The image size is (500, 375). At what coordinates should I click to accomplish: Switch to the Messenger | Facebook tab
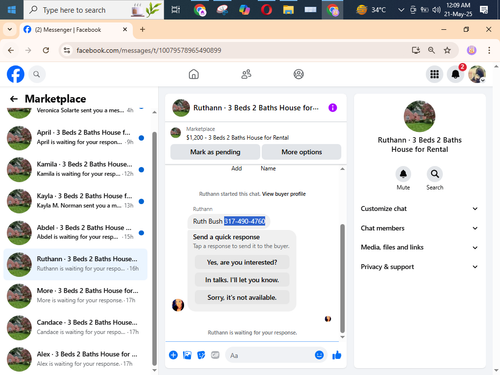point(76,30)
